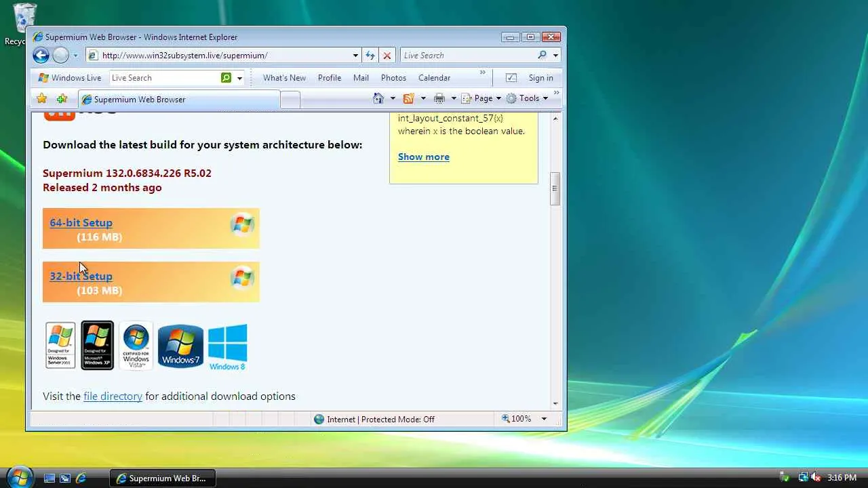Open the search options dropdown arrow
868x488 pixels.
click(555, 56)
